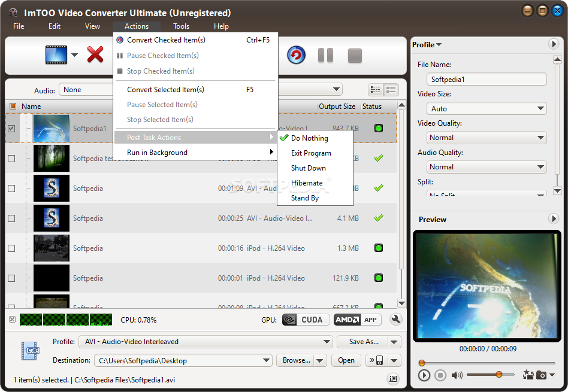Screen dimensions: 568x392
Task: Open the wrench settings icon
Action: [395, 319]
